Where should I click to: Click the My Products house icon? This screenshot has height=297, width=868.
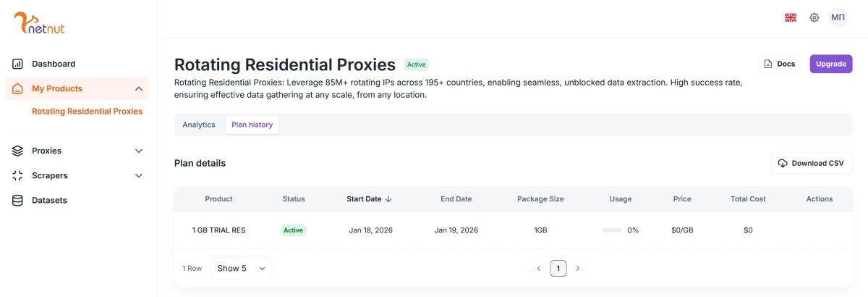pyautogui.click(x=18, y=88)
